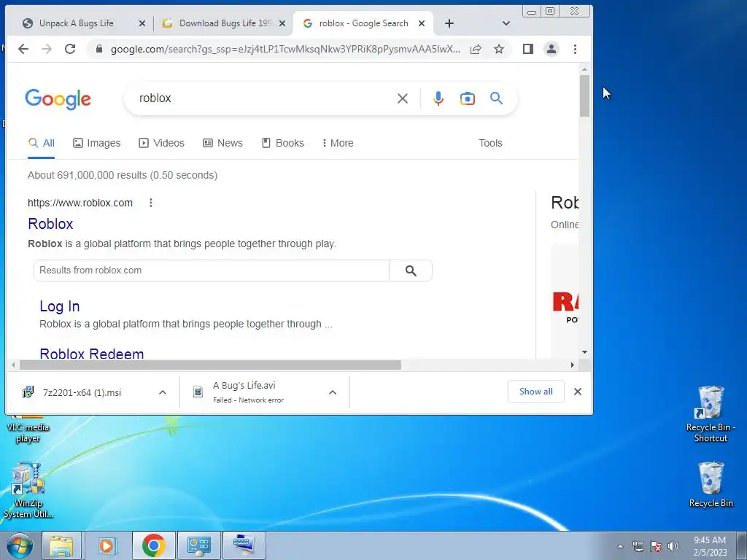Screen dimensions: 747x560
Task: Select the Recycle Bin desktop icon
Action: click(711, 484)
